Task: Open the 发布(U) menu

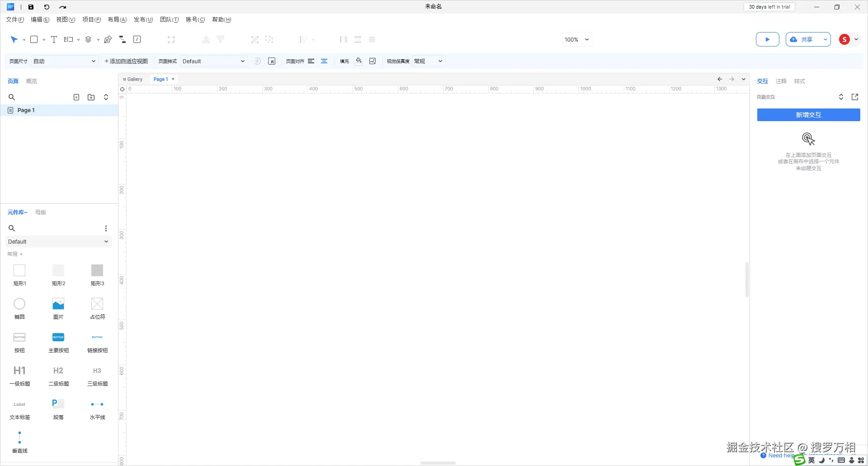Action: click(x=143, y=19)
